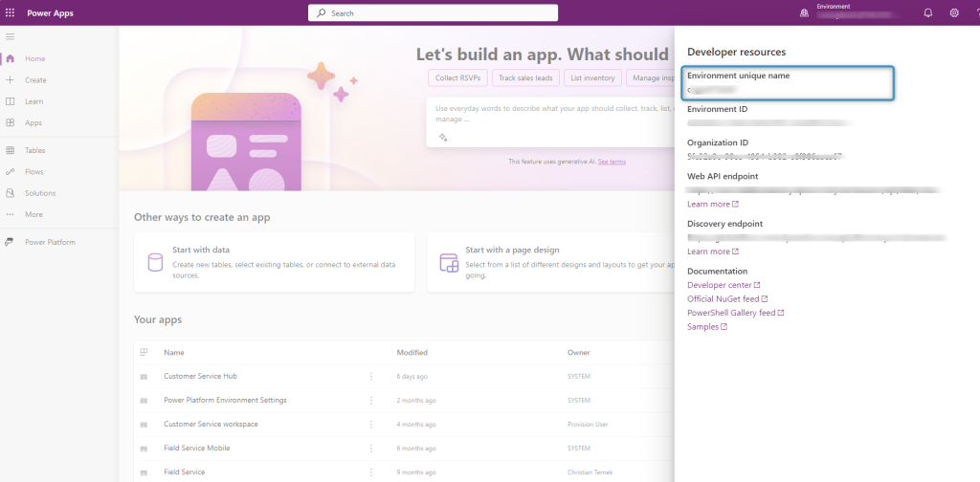This screenshot has height=482, width=980.
Task: Open more options for Customer Service workspace
Action: click(370, 424)
